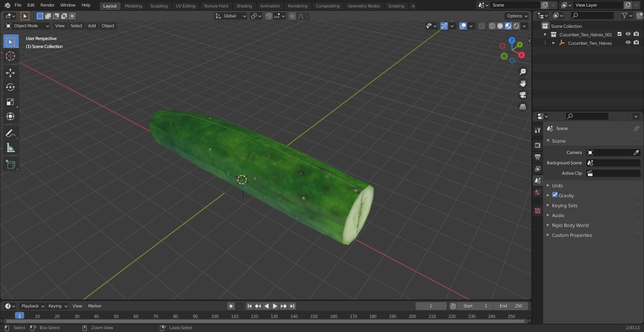Expand Custom Properties panel
Image resolution: width=644 pixels, height=332 pixels.
pos(571,235)
